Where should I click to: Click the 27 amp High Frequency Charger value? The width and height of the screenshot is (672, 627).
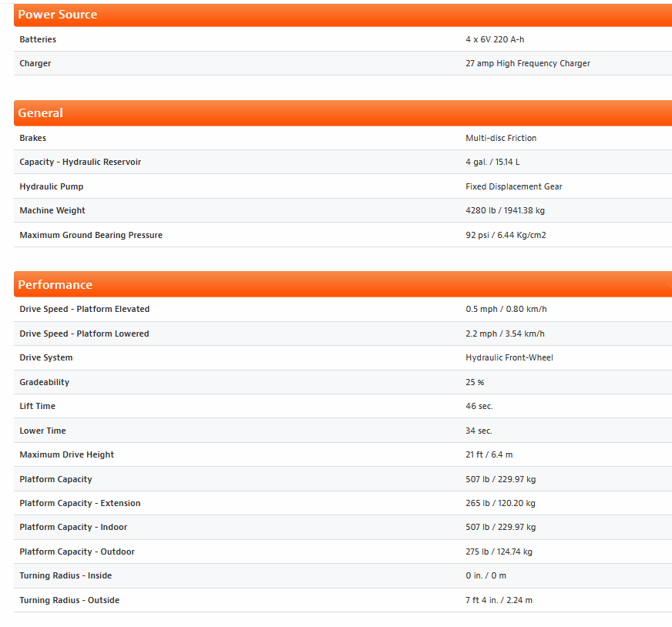527,64
